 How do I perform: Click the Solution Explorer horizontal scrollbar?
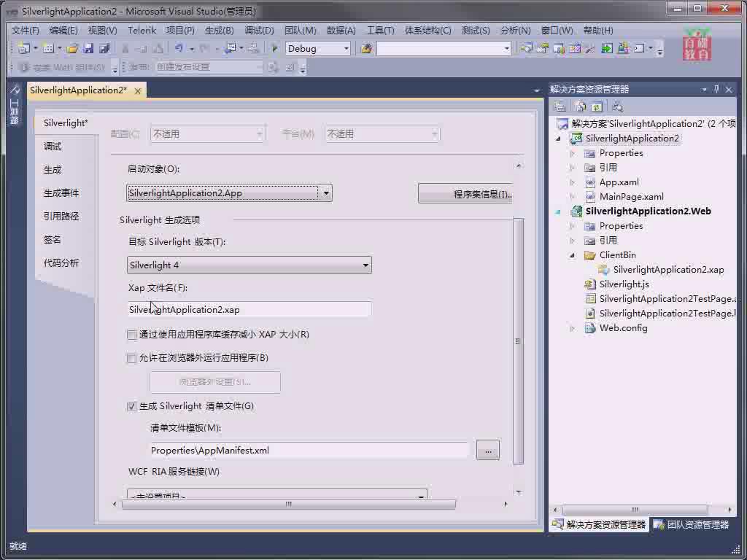point(635,510)
